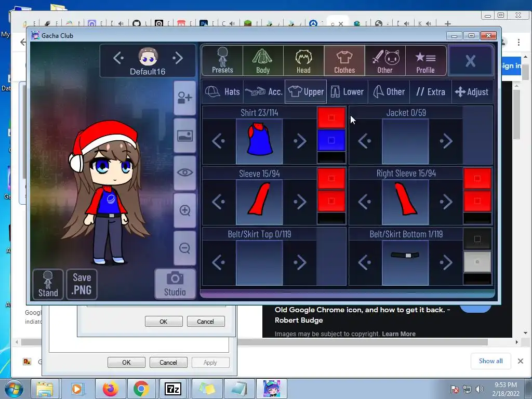Select previous Sleeve style

pos(219,202)
